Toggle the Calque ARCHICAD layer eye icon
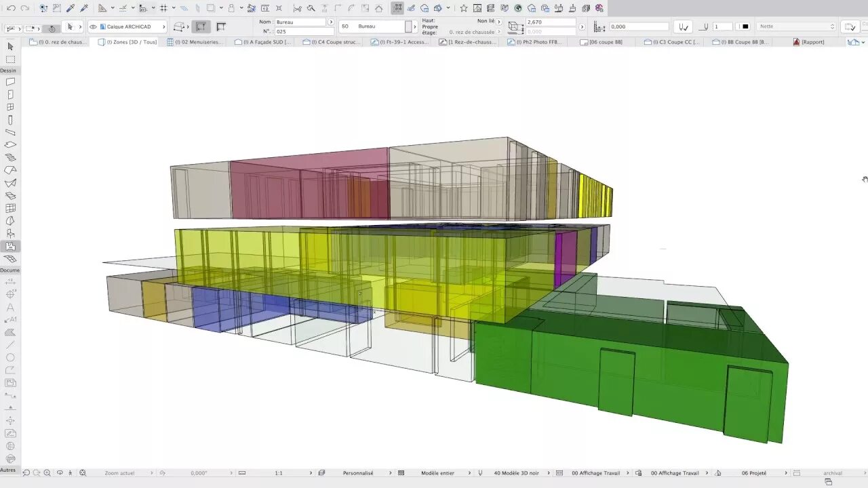Screen dimensions: 868x488 (93, 26)
